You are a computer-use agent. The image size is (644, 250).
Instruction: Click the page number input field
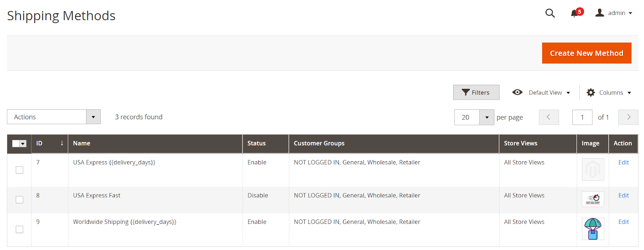(x=582, y=117)
